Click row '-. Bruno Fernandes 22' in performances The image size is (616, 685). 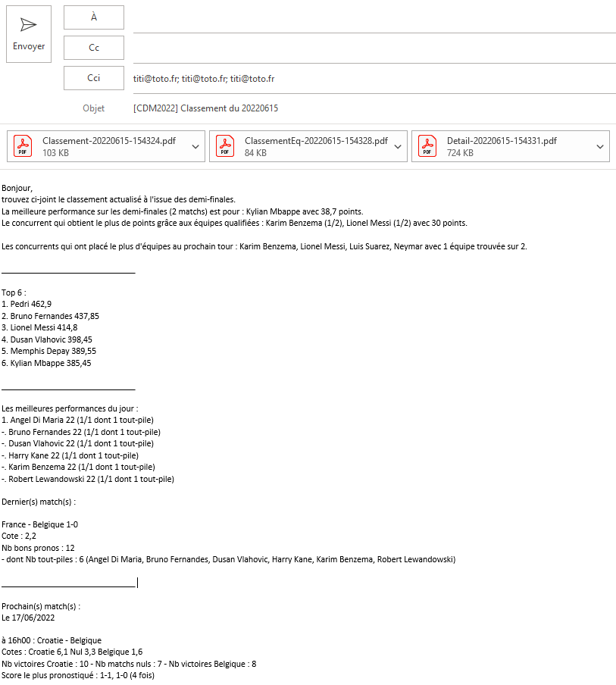coord(81,432)
